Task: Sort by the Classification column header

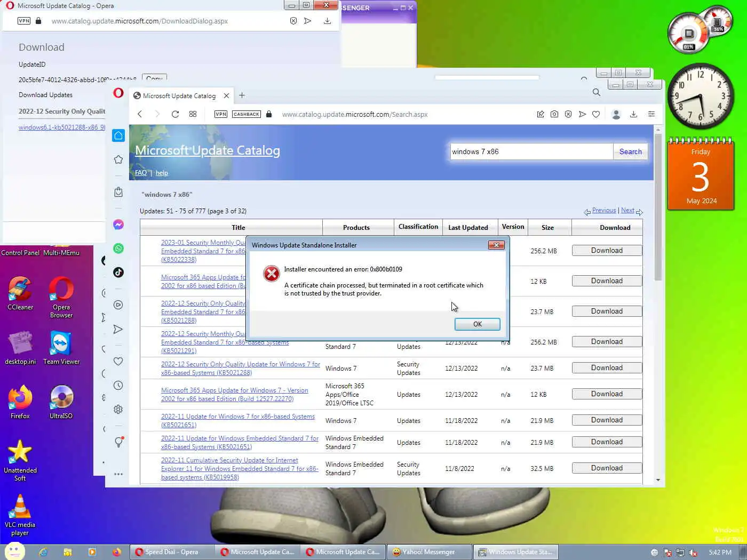Action: coord(418,227)
